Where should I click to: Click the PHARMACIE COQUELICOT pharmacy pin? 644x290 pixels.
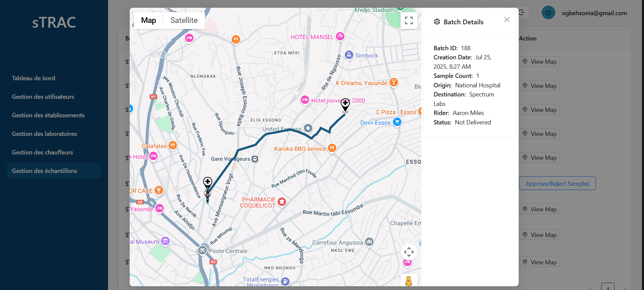[282, 202]
